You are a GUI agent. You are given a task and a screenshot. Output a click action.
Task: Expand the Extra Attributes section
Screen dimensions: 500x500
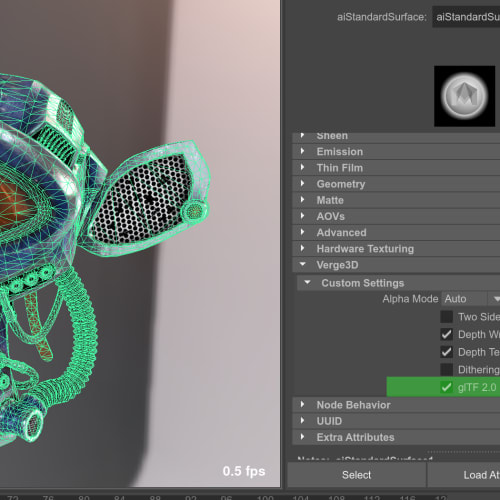click(x=396, y=437)
